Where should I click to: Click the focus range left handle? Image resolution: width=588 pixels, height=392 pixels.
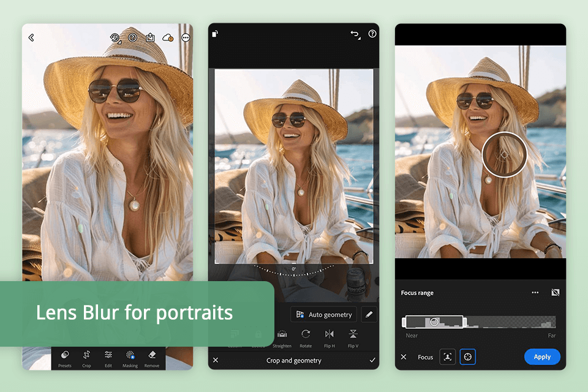(404, 322)
